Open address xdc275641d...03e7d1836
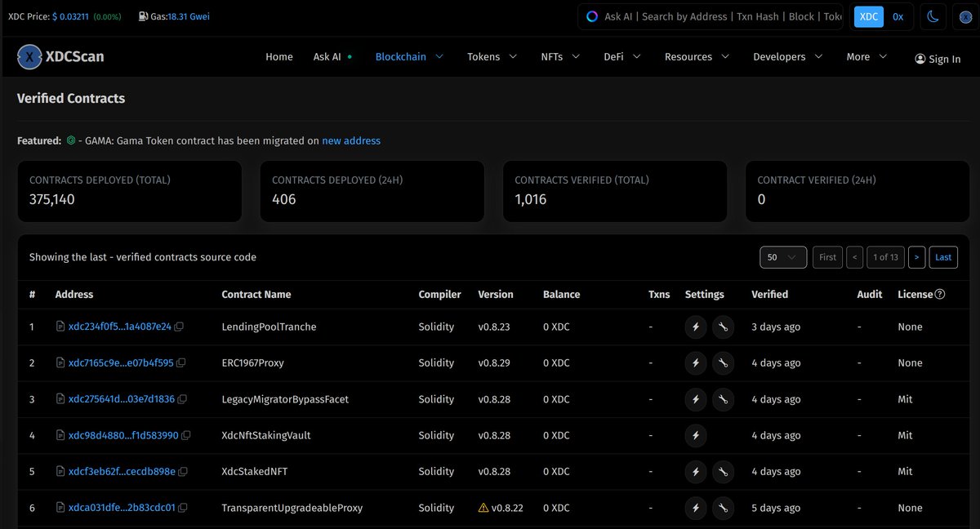 click(122, 399)
